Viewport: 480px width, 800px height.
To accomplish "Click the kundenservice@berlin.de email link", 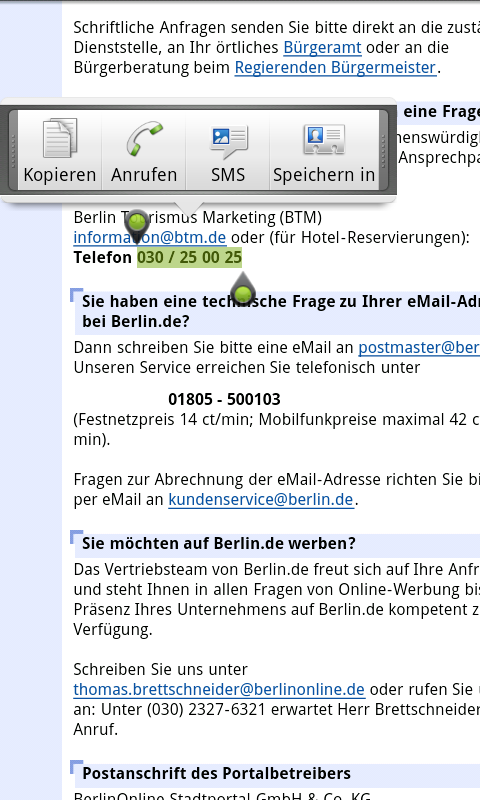I will 261,499.
